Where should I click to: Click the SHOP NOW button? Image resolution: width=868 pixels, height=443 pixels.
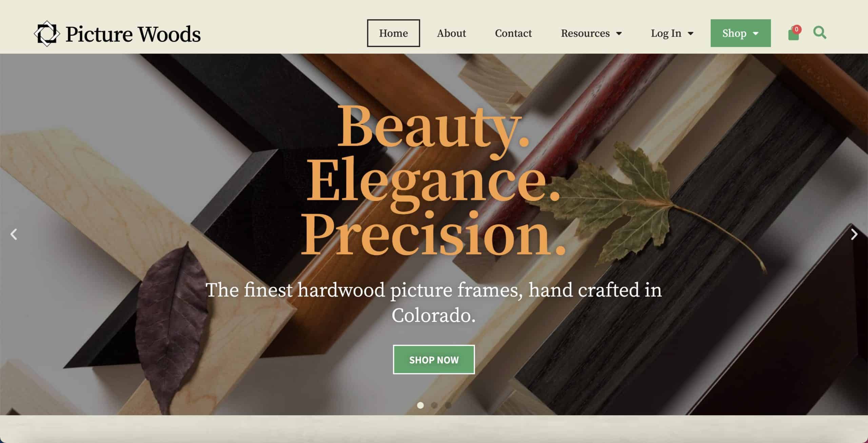434,360
